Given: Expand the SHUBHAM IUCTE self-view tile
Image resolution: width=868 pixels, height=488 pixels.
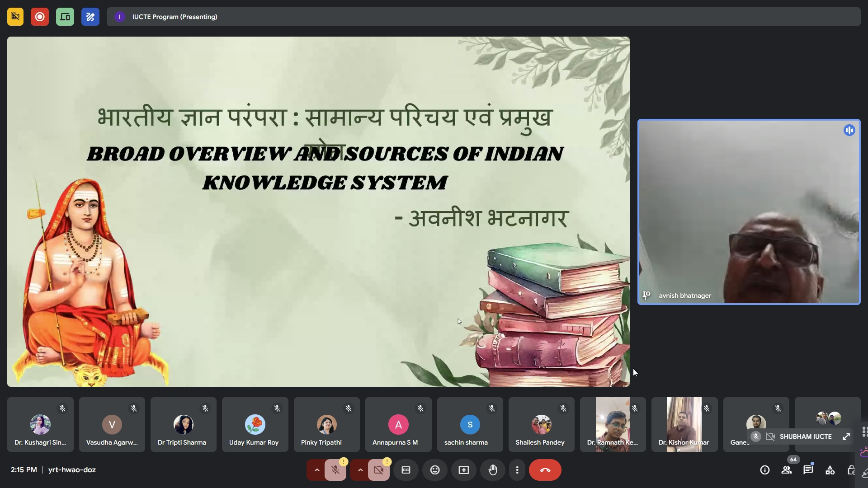Looking at the screenshot, I should pos(846,436).
